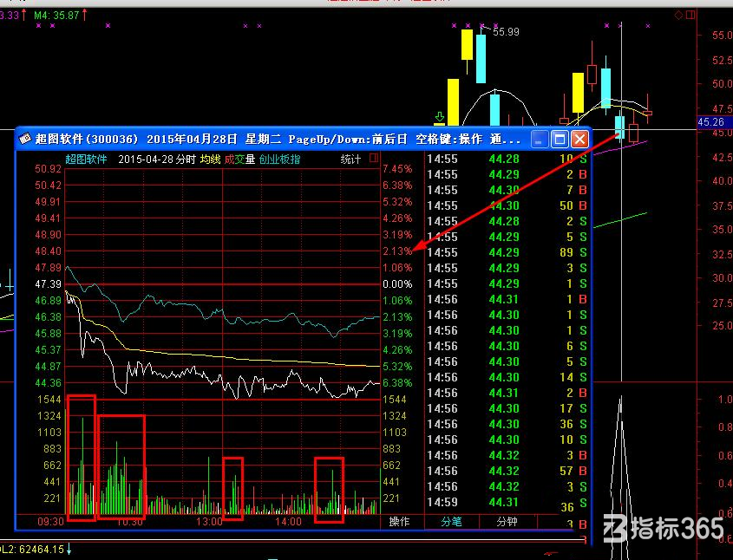The width and height of the screenshot is (733, 560).
Task: Select the 14:56 44.30 36 S tick row
Action: click(x=507, y=424)
